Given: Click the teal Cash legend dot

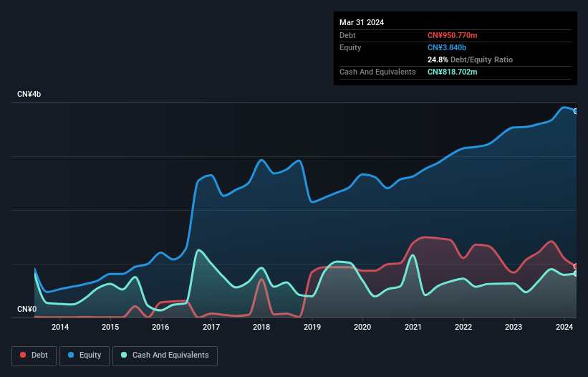Looking at the screenshot, I should click(x=124, y=355).
